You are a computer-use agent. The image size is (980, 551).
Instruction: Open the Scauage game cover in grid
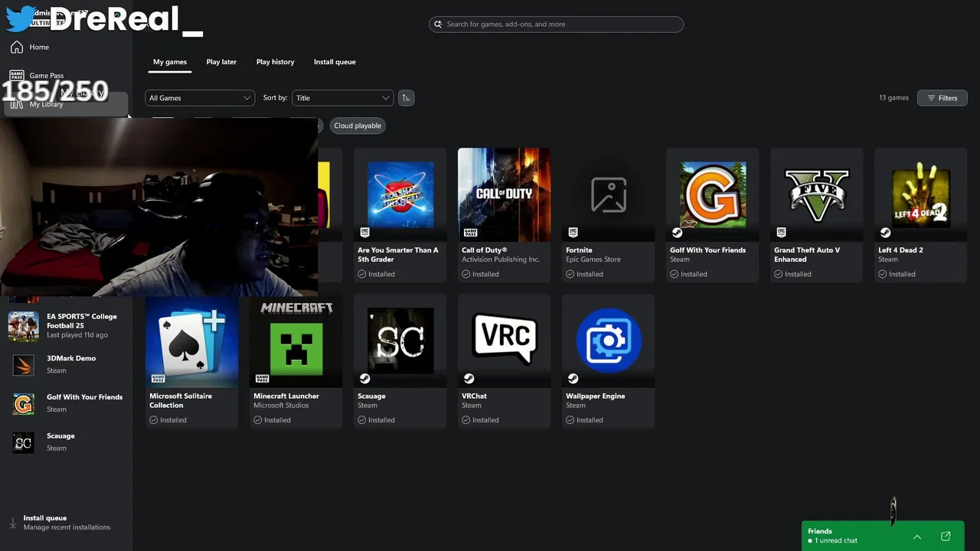click(400, 341)
